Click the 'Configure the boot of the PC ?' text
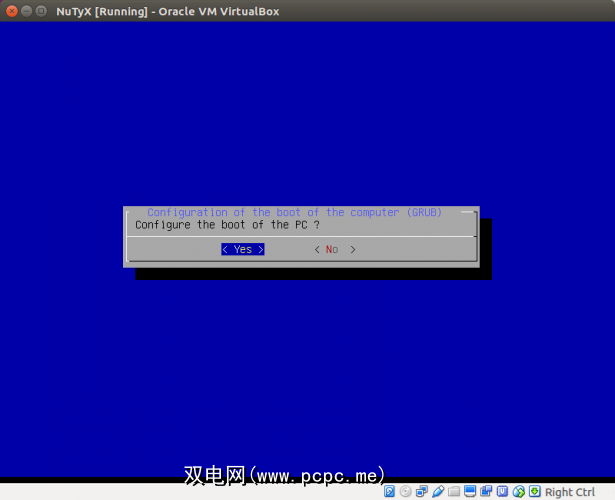 click(227, 225)
